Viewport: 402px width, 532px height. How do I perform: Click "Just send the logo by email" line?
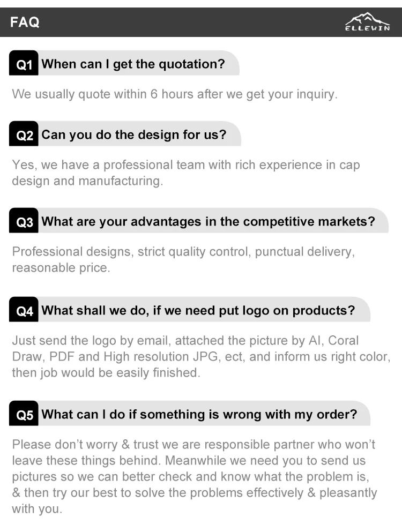click(185, 341)
